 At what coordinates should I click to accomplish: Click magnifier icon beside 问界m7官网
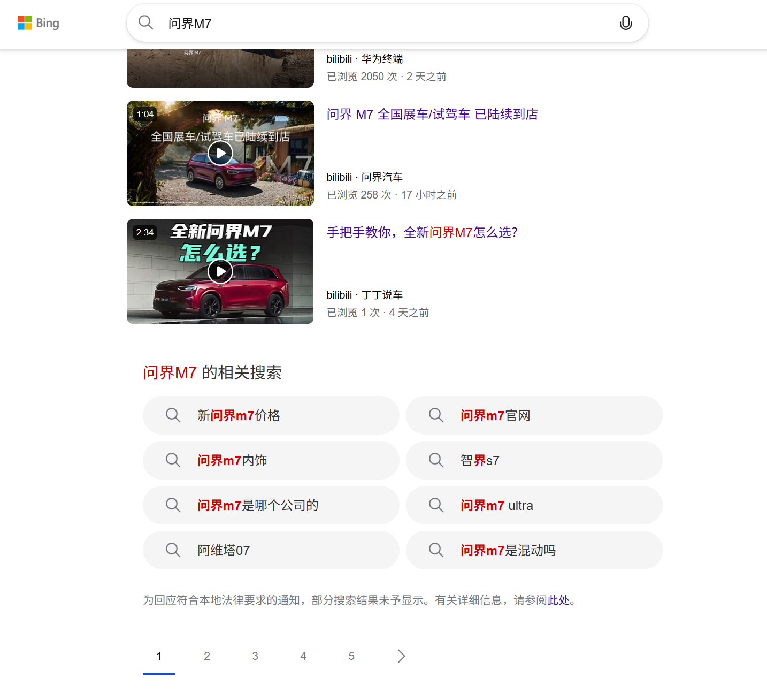436,415
